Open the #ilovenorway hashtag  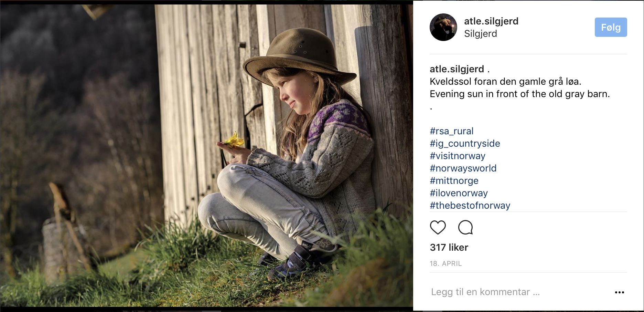pos(459,193)
